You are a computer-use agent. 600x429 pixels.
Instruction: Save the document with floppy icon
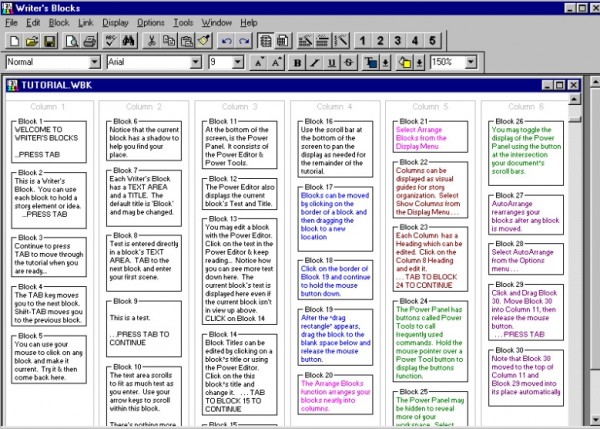tap(50, 41)
